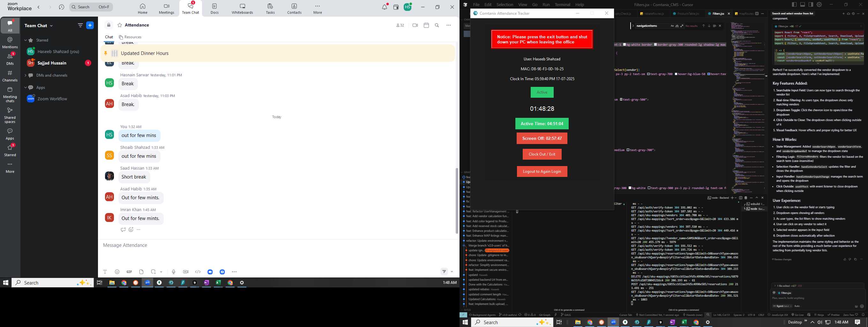Click Review changes in Cursor chat
This screenshot has width=868, height=327.
point(782,260)
